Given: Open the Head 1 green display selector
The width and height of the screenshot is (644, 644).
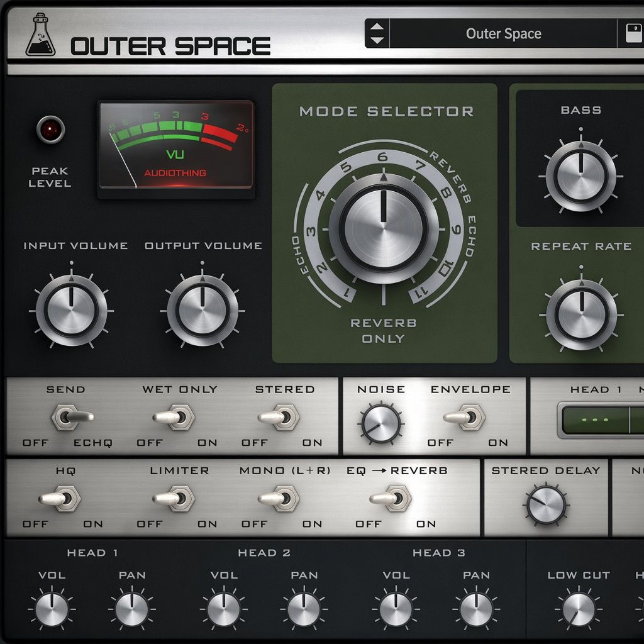Looking at the screenshot, I should (595, 419).
